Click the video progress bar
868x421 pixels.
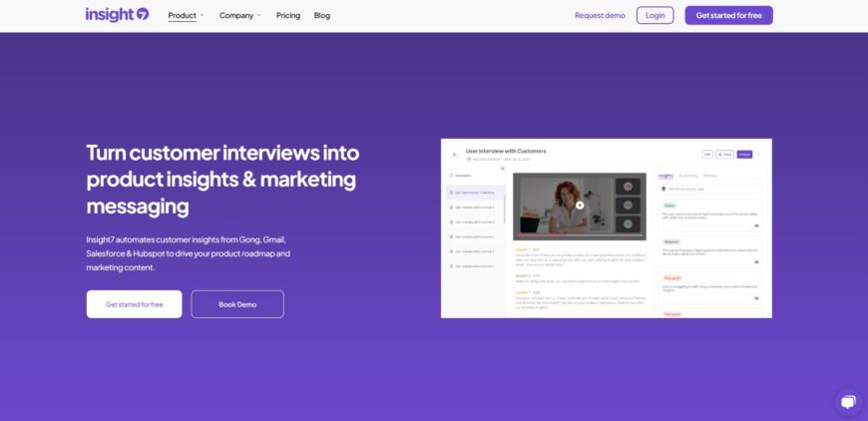pos(579,235)
